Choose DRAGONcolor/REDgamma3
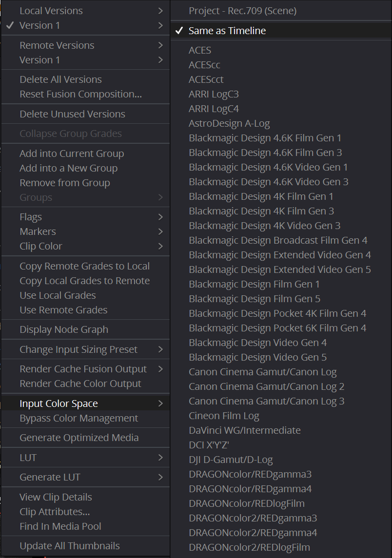 point(281,474)
